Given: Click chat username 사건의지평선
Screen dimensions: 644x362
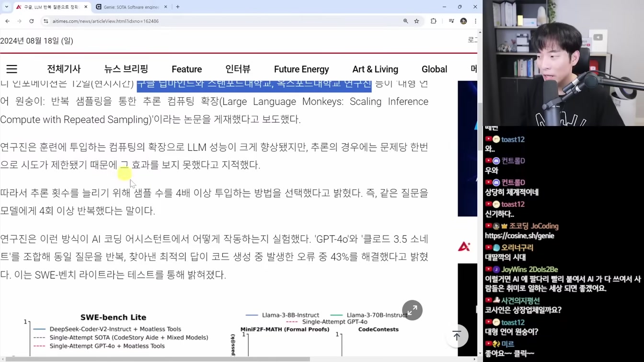Looking at the screenshot, I should click(520, 301).
